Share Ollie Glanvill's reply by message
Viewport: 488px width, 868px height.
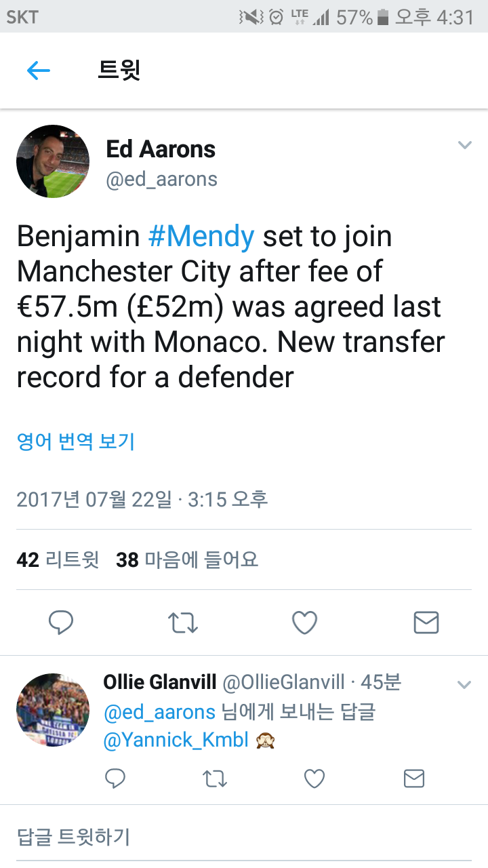tap(413, 779)
